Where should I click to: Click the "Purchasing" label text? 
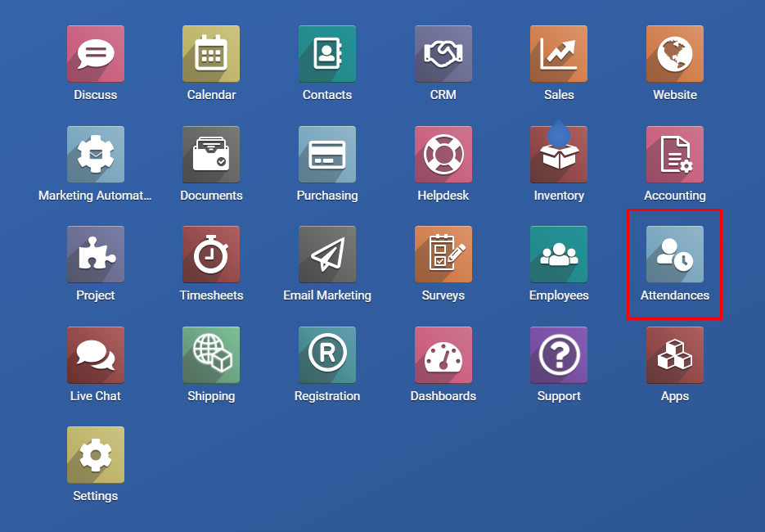(327, 196)
